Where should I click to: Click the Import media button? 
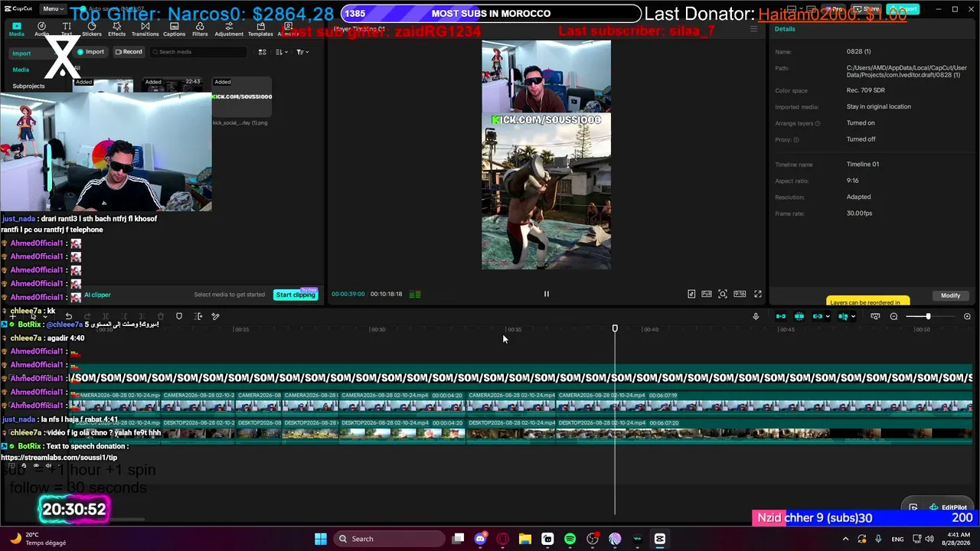(x=91, y=52)
